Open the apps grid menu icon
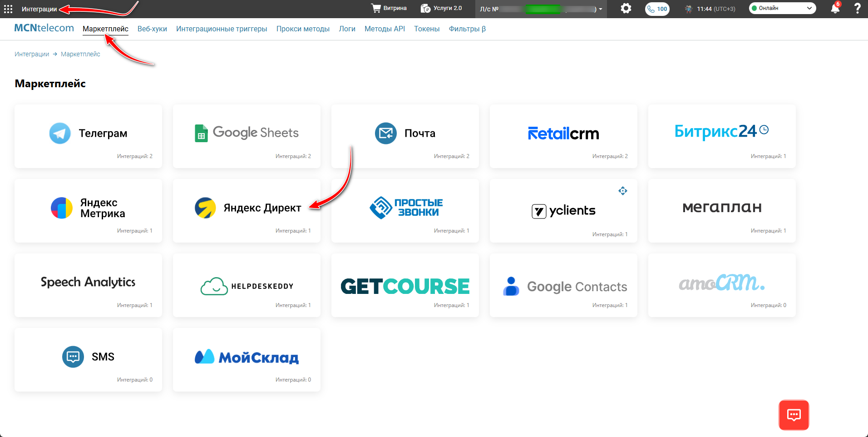 click(x=8, y=9)
